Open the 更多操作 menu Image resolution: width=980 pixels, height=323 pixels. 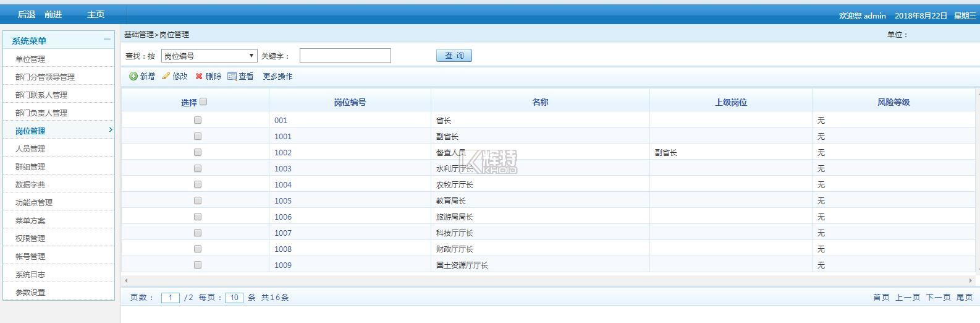tap(277, 76)
